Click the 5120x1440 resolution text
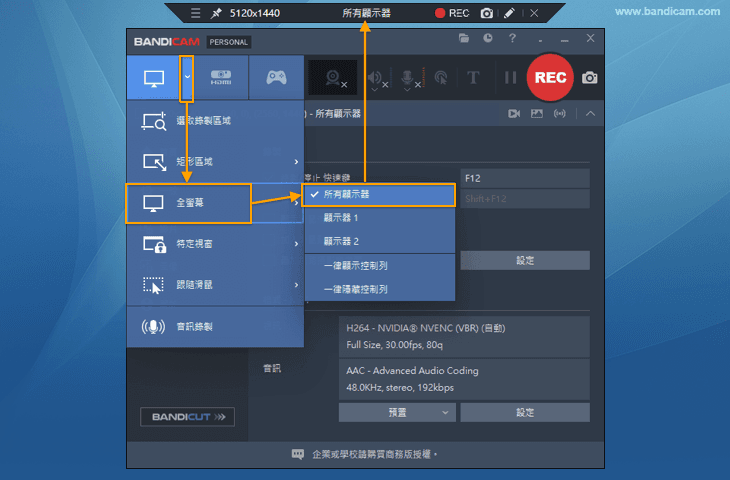 [x=255, y=13]
